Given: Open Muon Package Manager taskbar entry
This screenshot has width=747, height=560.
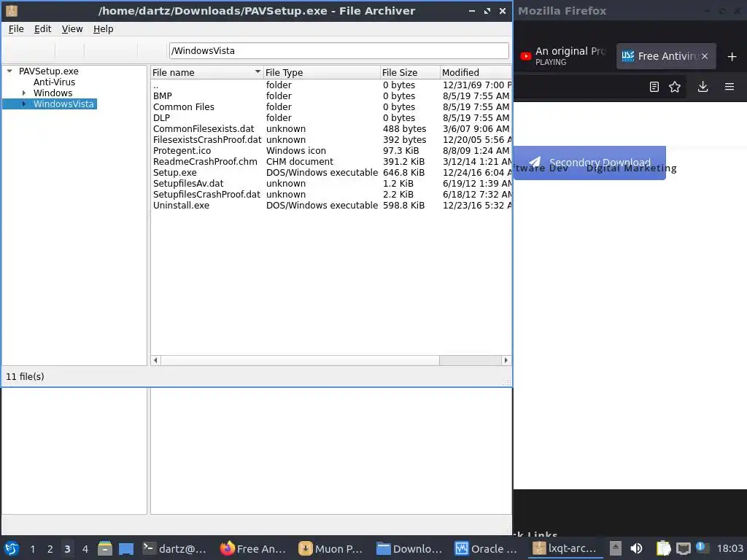Looking at the screenshot, I should pyautogui.click(x=331, y=548).
